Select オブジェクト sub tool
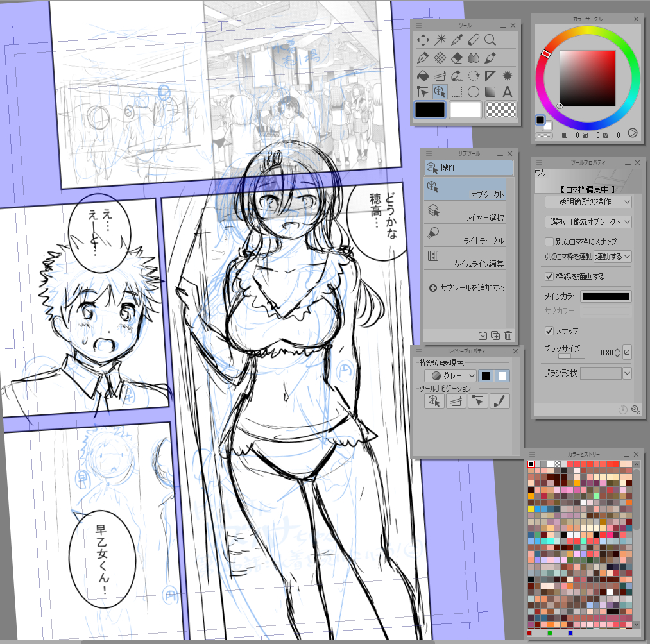650x644 pixels. pos(465,189)
